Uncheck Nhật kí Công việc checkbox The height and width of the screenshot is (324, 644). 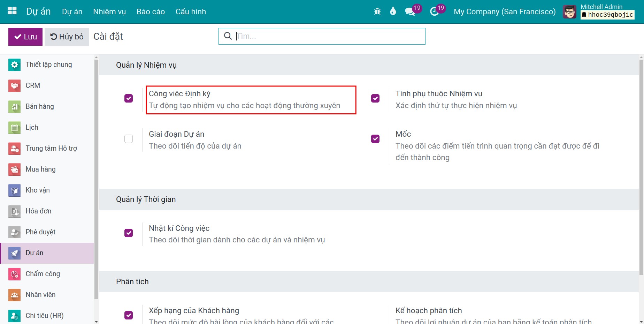coord(129,233)
